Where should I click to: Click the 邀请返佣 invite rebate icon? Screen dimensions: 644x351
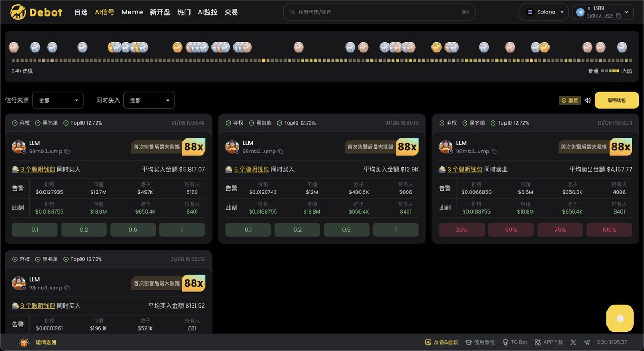click(x=24, y=342)
